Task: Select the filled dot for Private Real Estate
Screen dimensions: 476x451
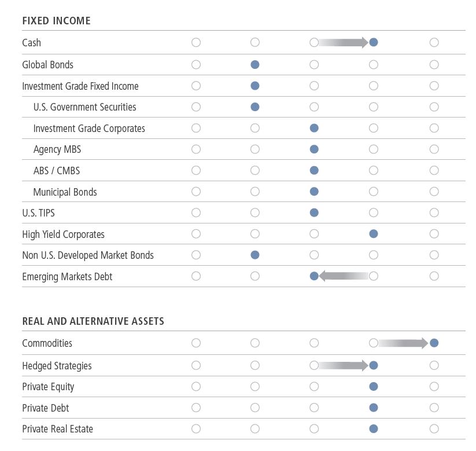Action: click(x=374, y=429)
